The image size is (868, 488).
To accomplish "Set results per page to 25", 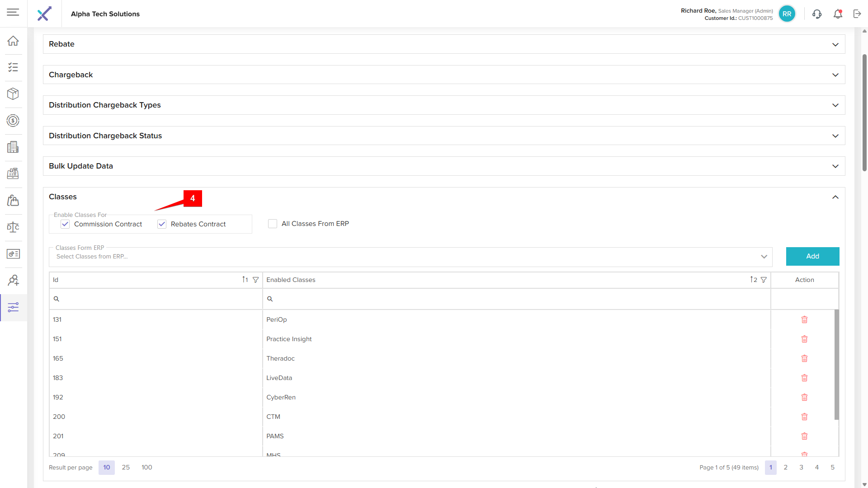I will [126, 467].
